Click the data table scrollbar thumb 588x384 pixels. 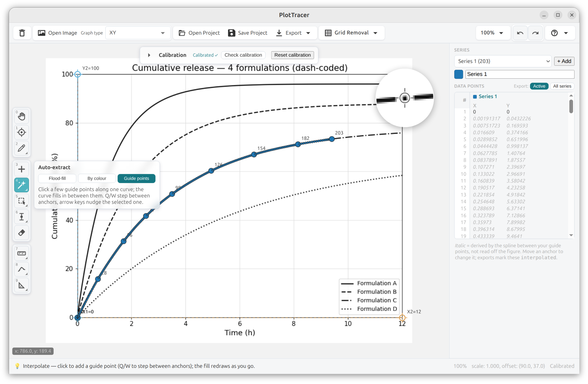coord(571,106)
